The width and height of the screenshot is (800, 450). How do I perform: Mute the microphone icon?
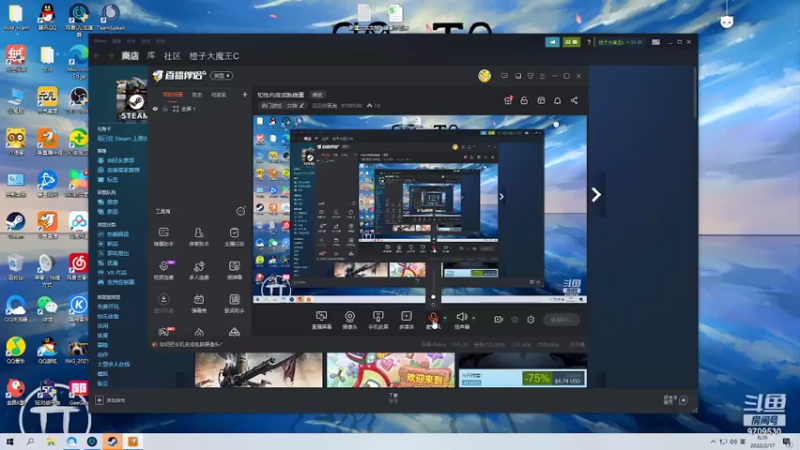pos(433,317)
